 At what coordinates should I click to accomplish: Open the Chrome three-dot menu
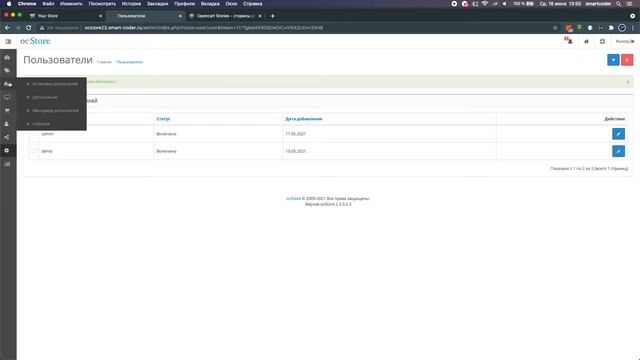[633, 28]
